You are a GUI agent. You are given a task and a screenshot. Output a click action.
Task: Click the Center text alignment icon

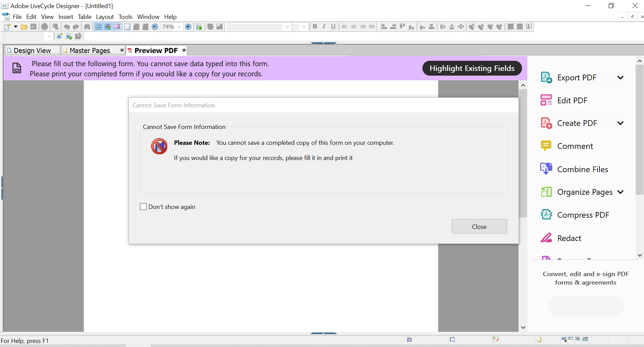pos(354,27)
